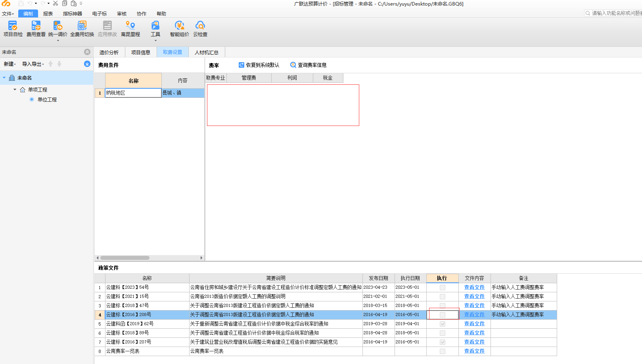
Task: Select the 全费用切换 tool
Action: 82,29
